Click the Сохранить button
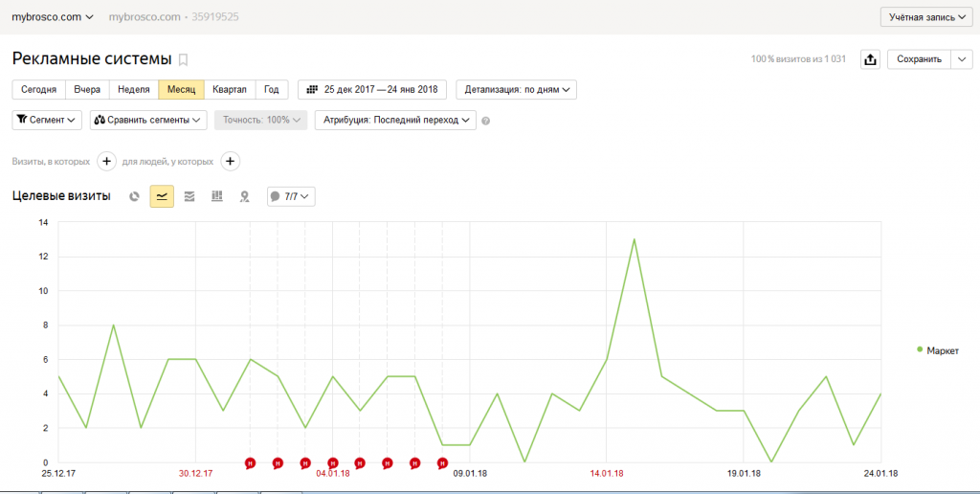 (x=919, y=59)
